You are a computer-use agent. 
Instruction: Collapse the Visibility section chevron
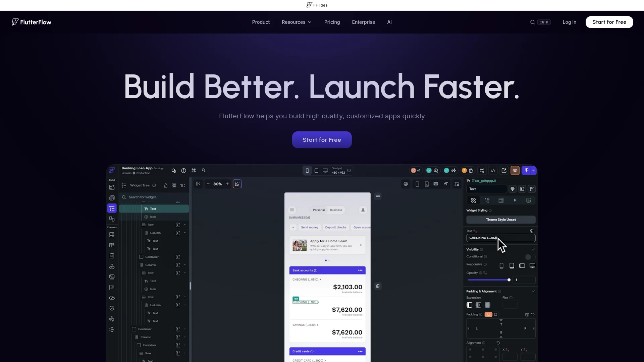pos(533,249)
